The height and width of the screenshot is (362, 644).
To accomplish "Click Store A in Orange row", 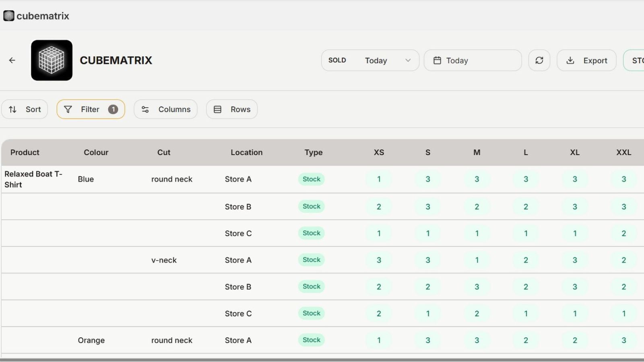I will tap(238, 340).
